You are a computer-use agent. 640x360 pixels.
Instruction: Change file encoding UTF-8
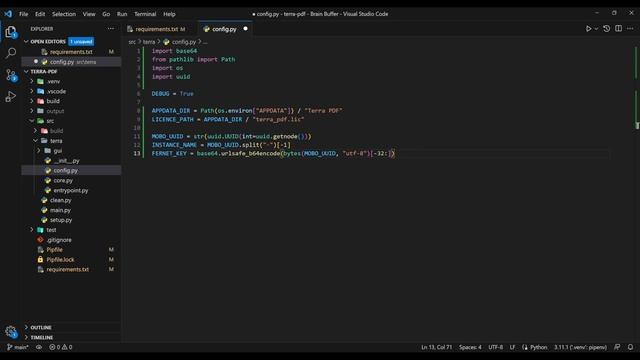click(x=496, y=347)
